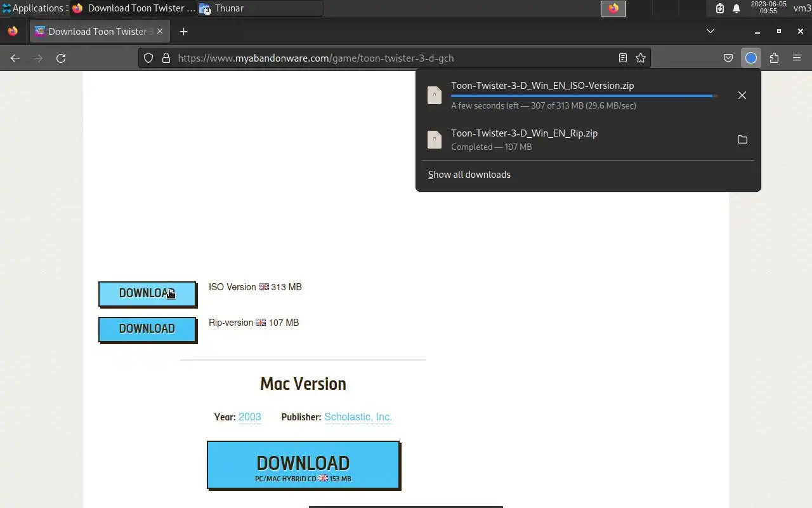The image size is (812, 508).
Task: Minimize the Firefox window
Action: 757,31
